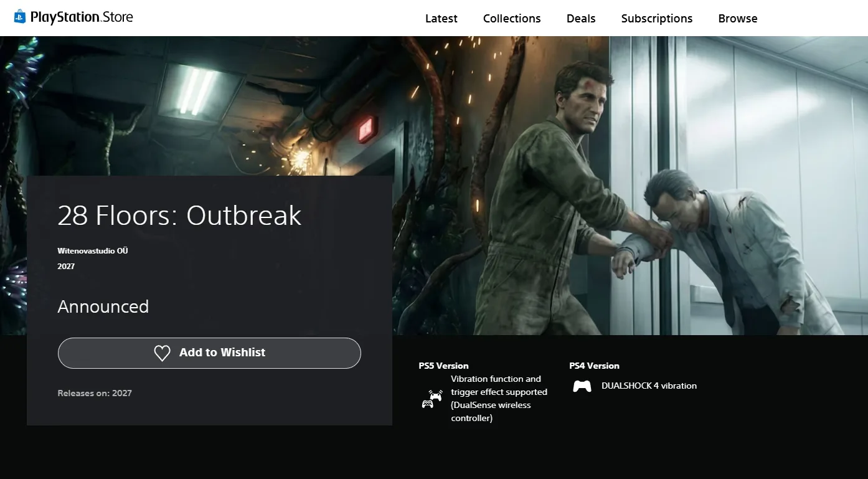The width and height of the screenshot is (868, 479).
Task: Click the Witenovastudio OÜ publisher name
Action: pos(93,251)
